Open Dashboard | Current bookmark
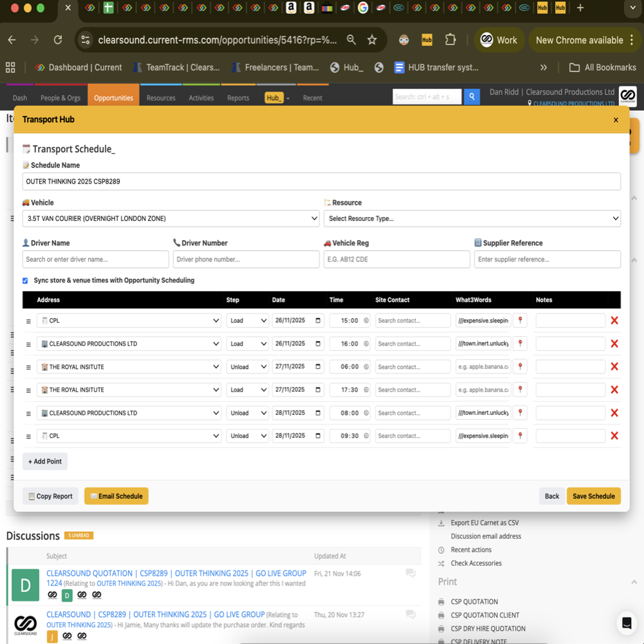This screenshot has height=644, width=644. [x=79, y=68]
